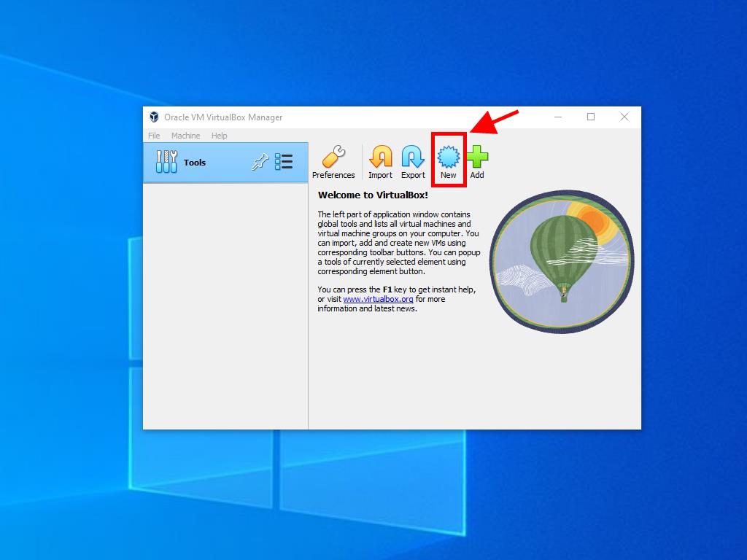Viewport: 747px width, 560px height.
Task: Visit the www.virtualbox.org link
Action: [x=378, y=299]
